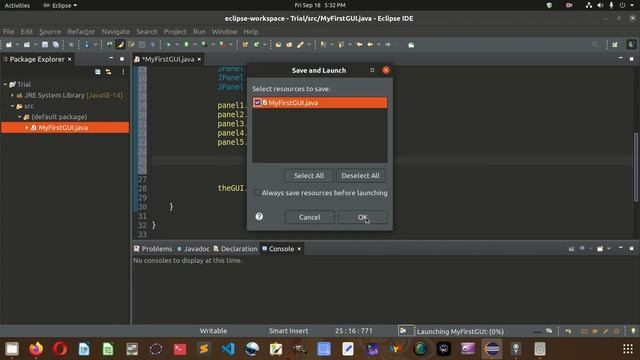Click the Search flashlight toolbar icon
640x360 pixels.
click(x=300, y=44)
